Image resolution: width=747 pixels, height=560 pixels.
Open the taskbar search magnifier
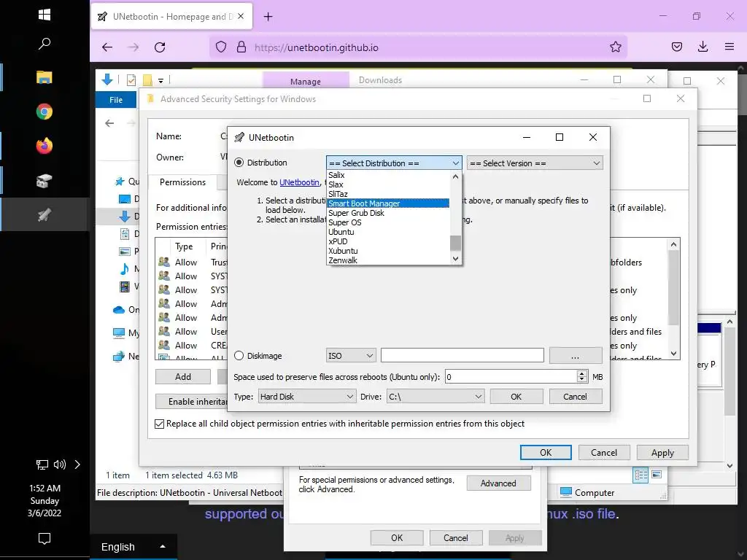pos(44,44)
